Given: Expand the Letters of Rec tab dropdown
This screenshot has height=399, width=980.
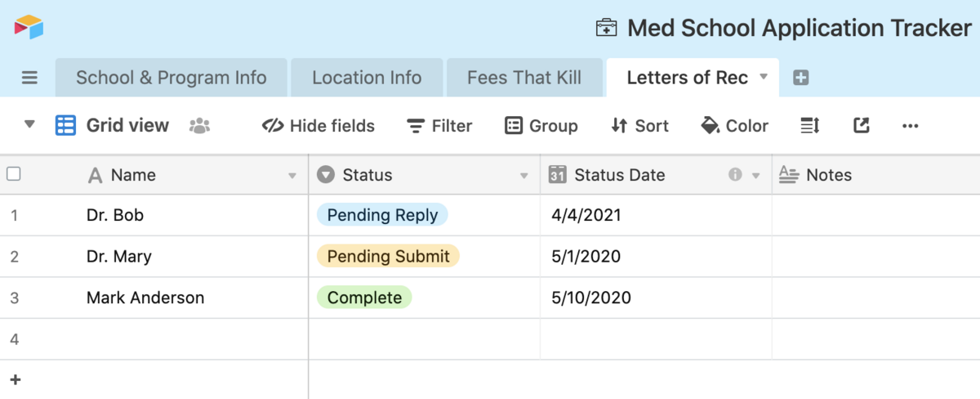Looking at the screenshot, I should pos(764,77).
